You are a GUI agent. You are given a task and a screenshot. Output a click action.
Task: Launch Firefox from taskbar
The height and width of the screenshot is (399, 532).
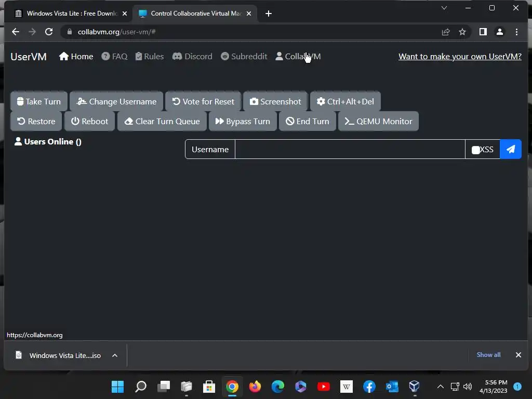[255, 387]
